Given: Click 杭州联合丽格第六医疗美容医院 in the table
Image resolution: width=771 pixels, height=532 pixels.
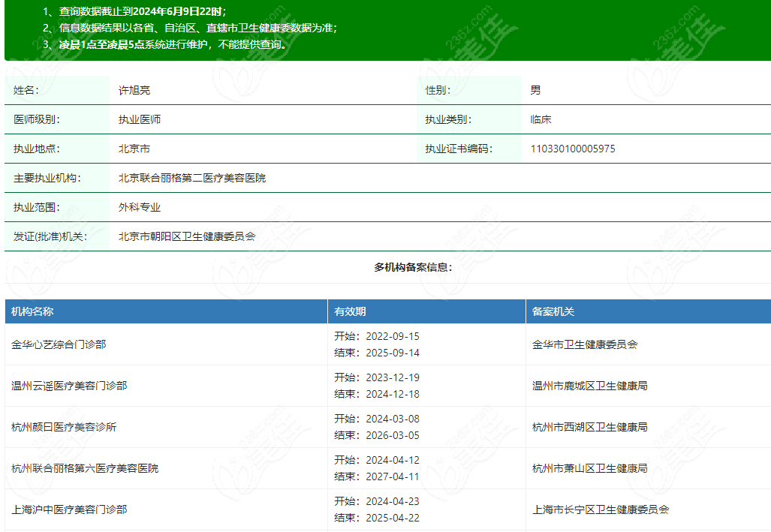Looking at the screenshot, I should [85, 468].
